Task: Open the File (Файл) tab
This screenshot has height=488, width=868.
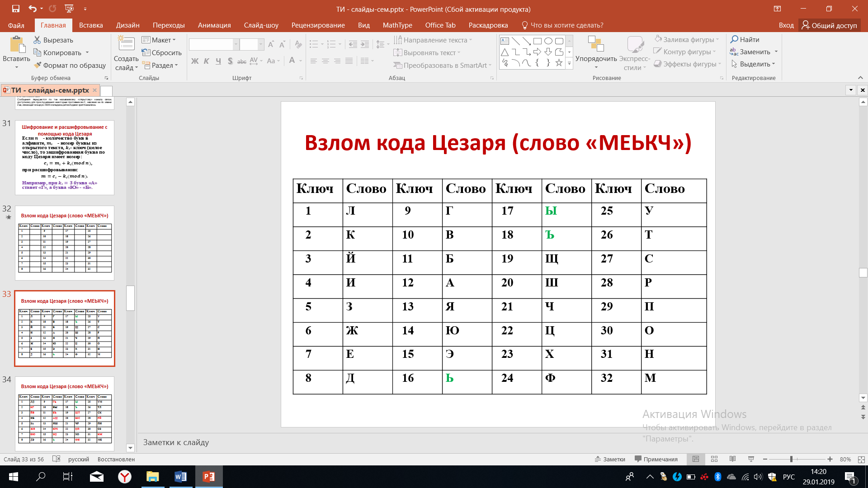Action: tap(16, 25)
